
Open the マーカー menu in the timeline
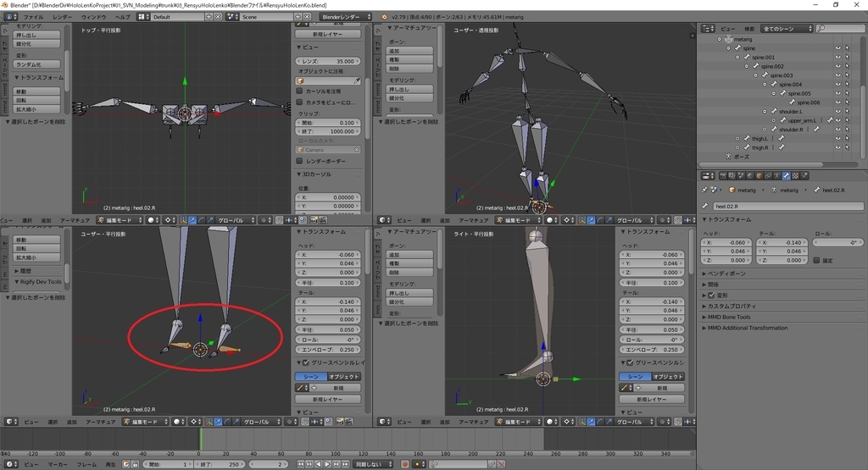(58, 464)
